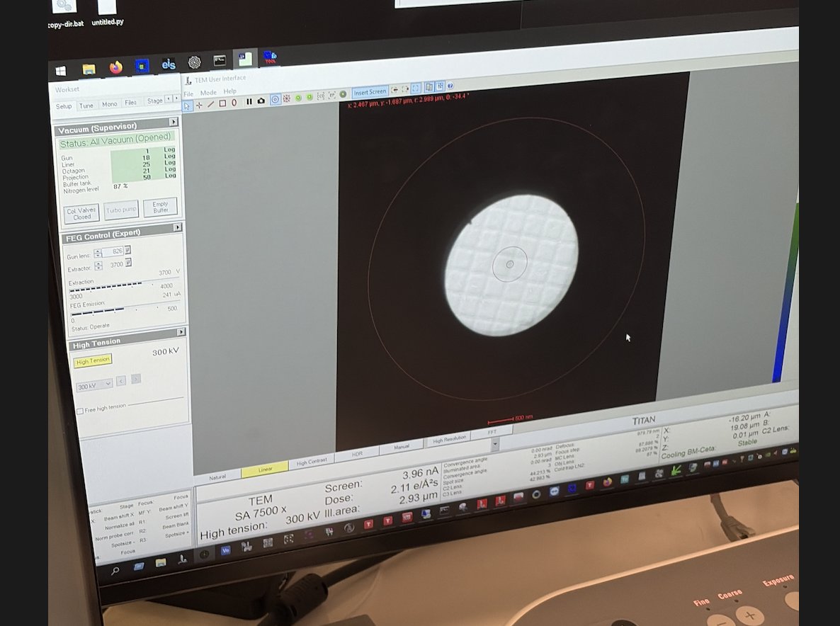Click the Col. Valves Closed button
Image resolution: width=840 pixels, height=626 pixels.
point(82,214)
